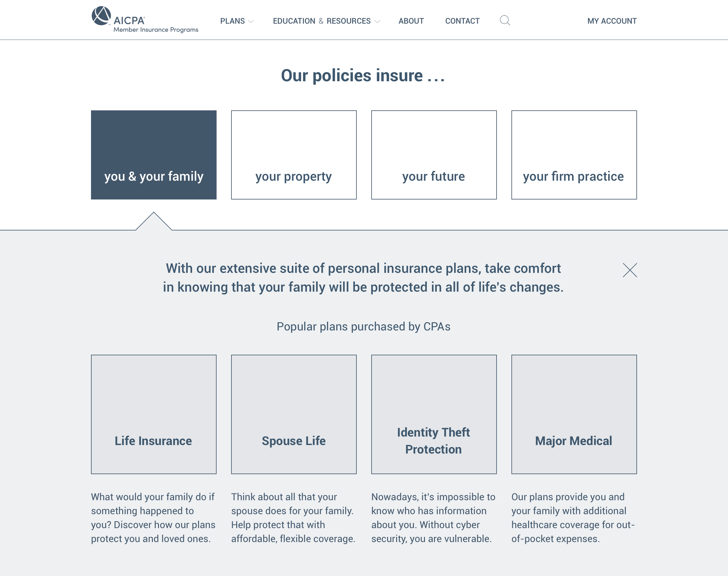Click the search magnifier icon
Image resolution: width=728 pixels, height=576 pixels.
(505, 21)
